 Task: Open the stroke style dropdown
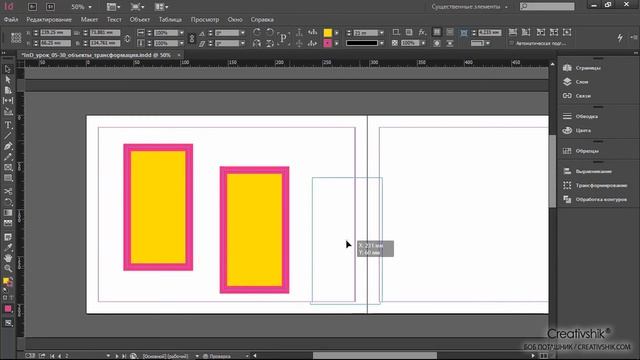[382, 43]
